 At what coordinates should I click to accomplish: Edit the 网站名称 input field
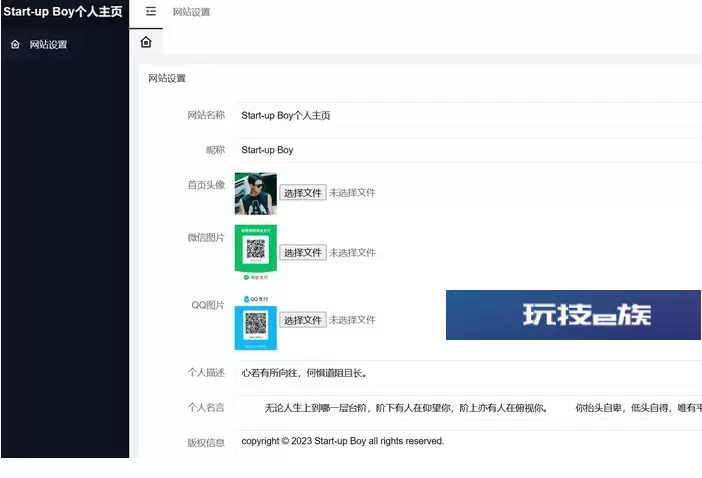[x=468, y=115]
